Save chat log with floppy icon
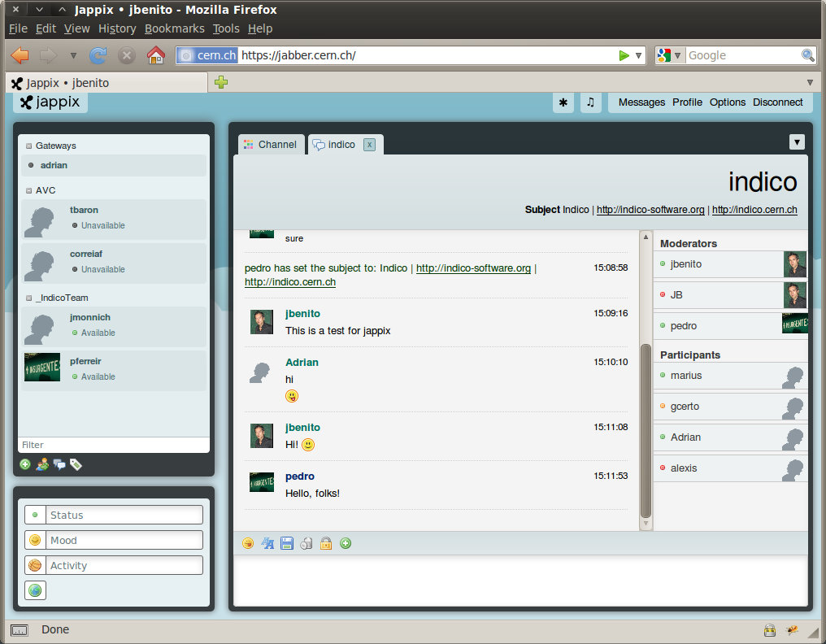This screenshot has height=644, width=826. coord(287,543)
